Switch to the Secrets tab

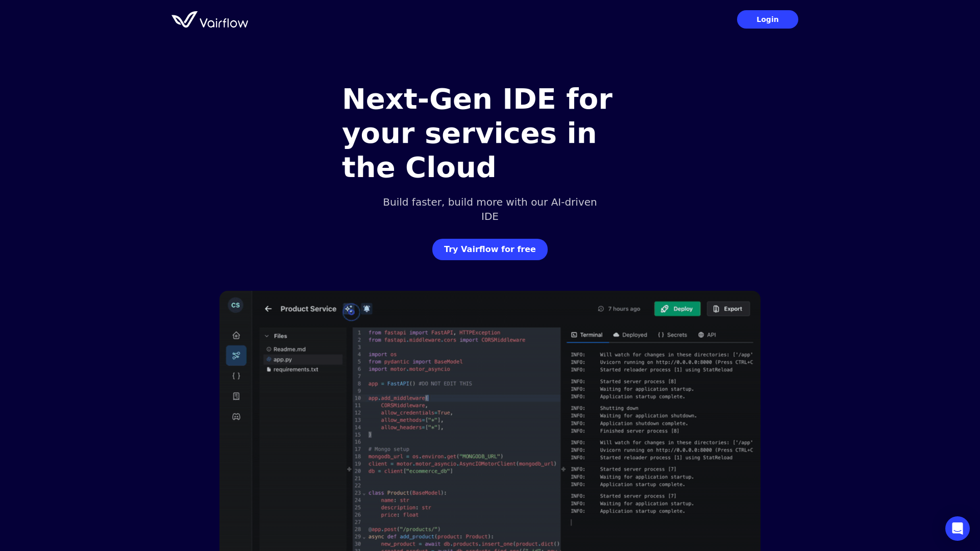pyautogui.click(x=672, y=335)
